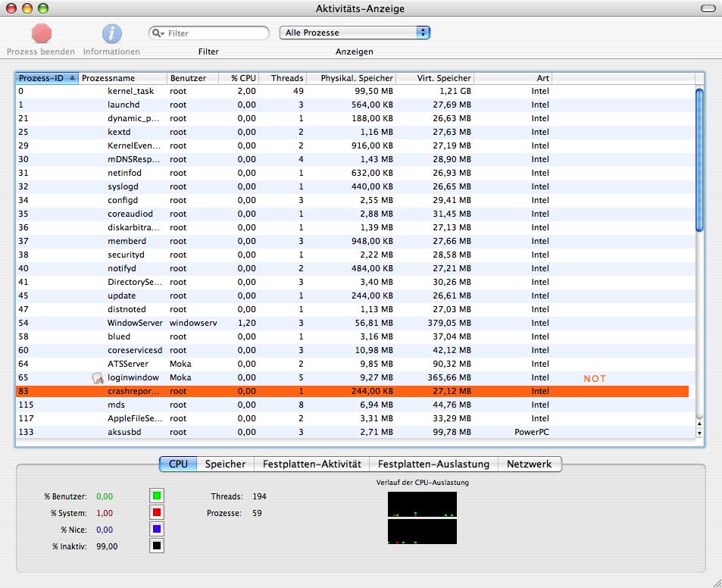Select the loginwindow process name
Viewport: 722px width, 588px height.
133,377
